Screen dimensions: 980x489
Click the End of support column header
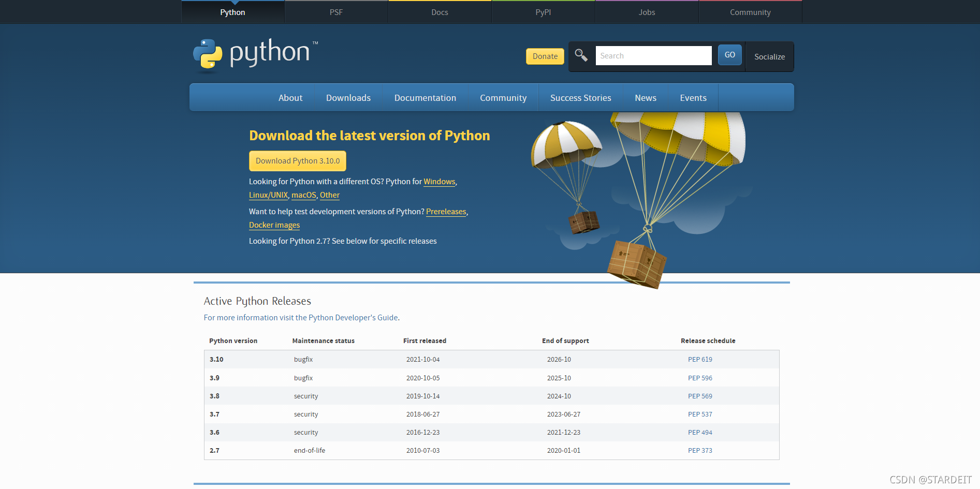[x=565, y=340]
